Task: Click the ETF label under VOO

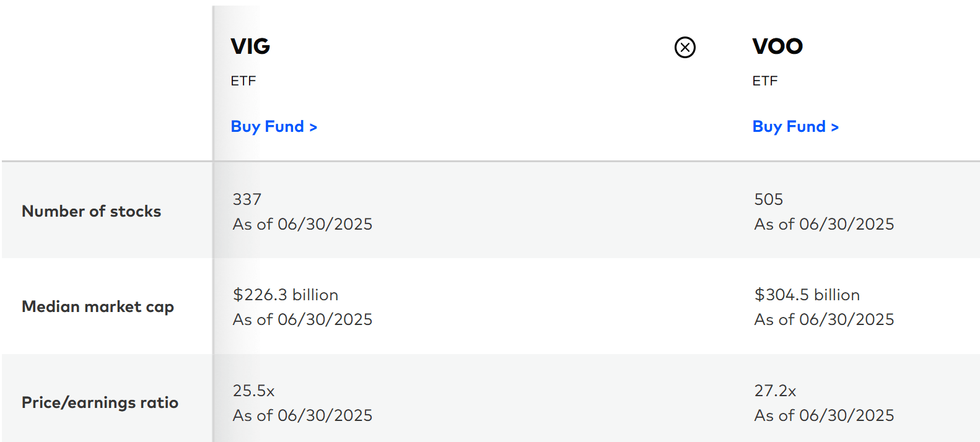Action: tap(764, 80)
